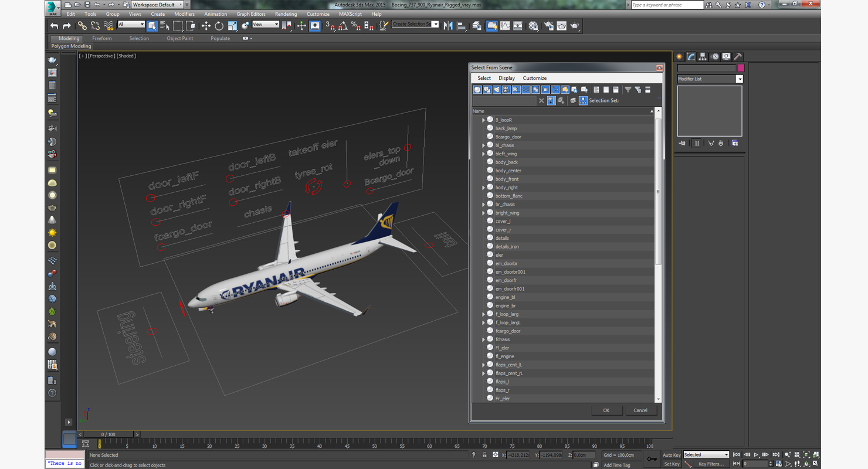Click Select Invert icon in dialog toolbar
The height and width of the screenshot is (469, 868).
point(616,90)
